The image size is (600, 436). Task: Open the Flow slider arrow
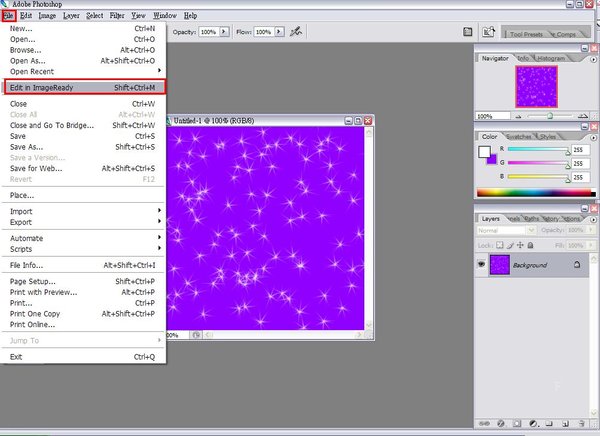click(x=279, y=32)
